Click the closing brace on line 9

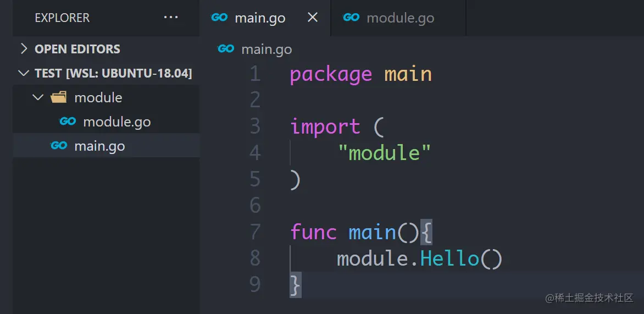(295, 284)
